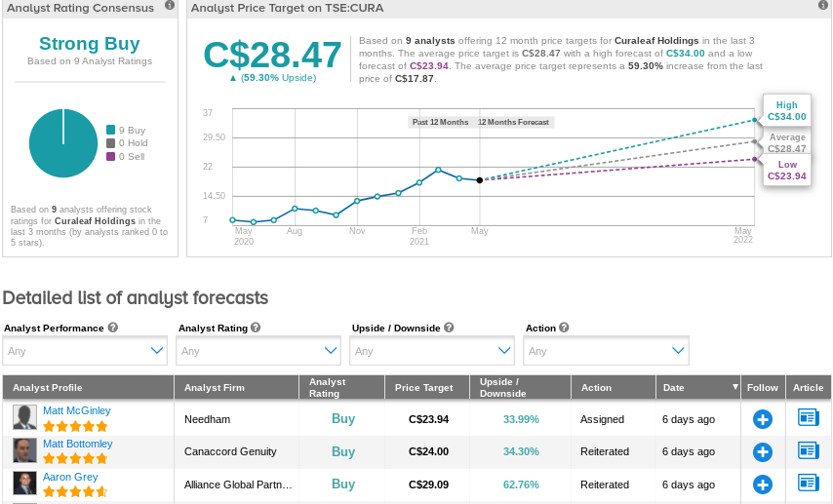Image resolution: width=833 pixels, height=504 pixels.
Task: Open Aaron Grey's analyst profile link
Action: (x=70, y=477)
